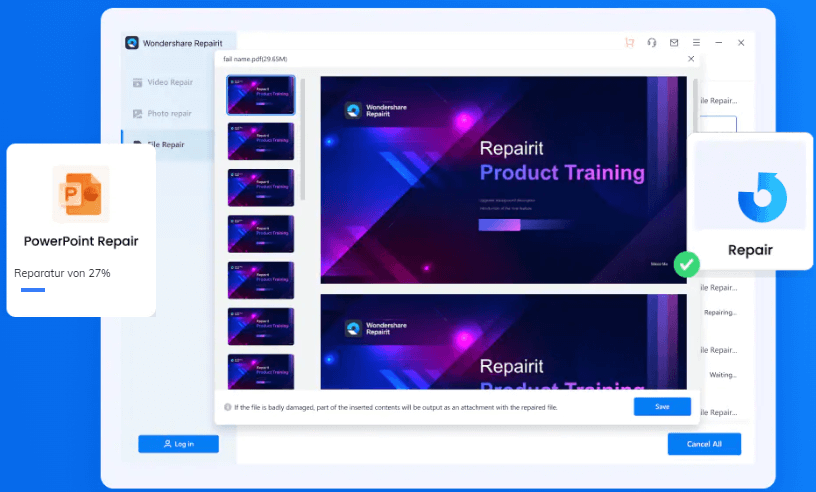
Task: Click the slide preview scrollbar
Action: (695, 107)
